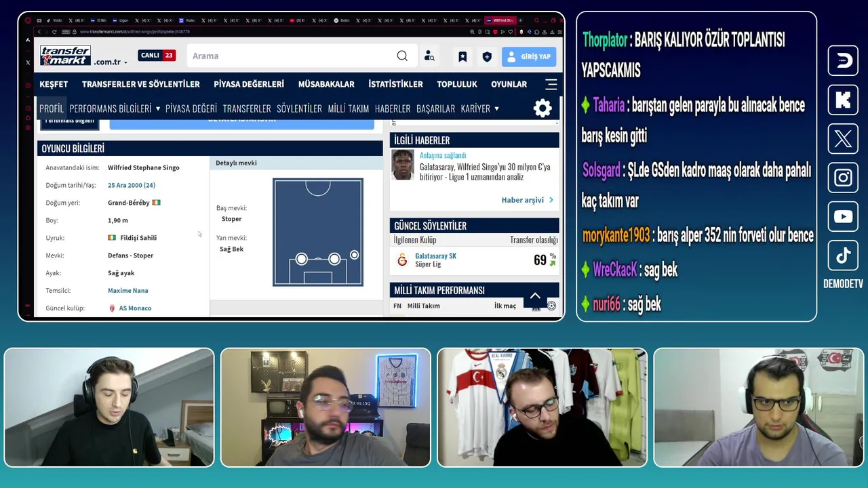Click the scroll-to-top arrow button

535,296
